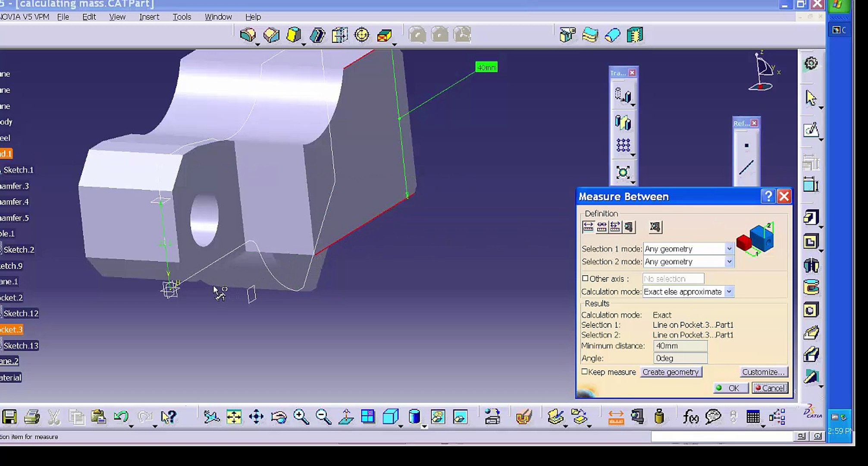Image resolution: width=868 pixels, height=466 pixels.
Task: Click the Print icon
Action: pos(32,417)
